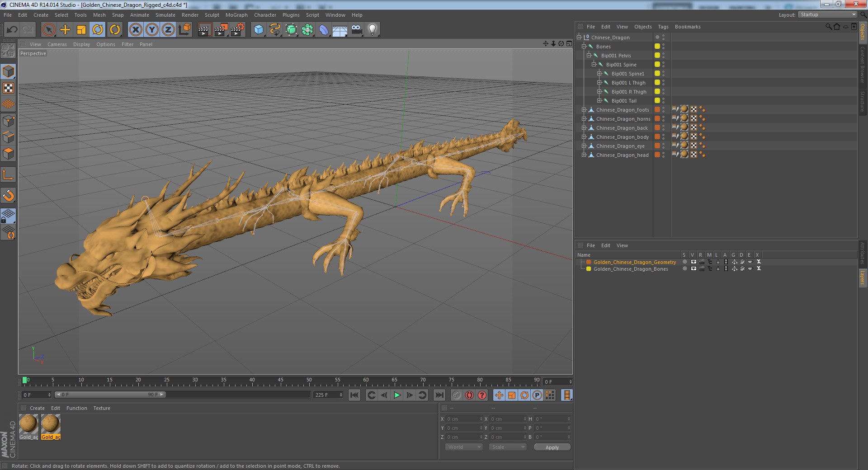The width and height of the screenshot is (868, 470).
Task: Toggle Z axis lock
Action: pyautogui.click(x=168, y=30)
